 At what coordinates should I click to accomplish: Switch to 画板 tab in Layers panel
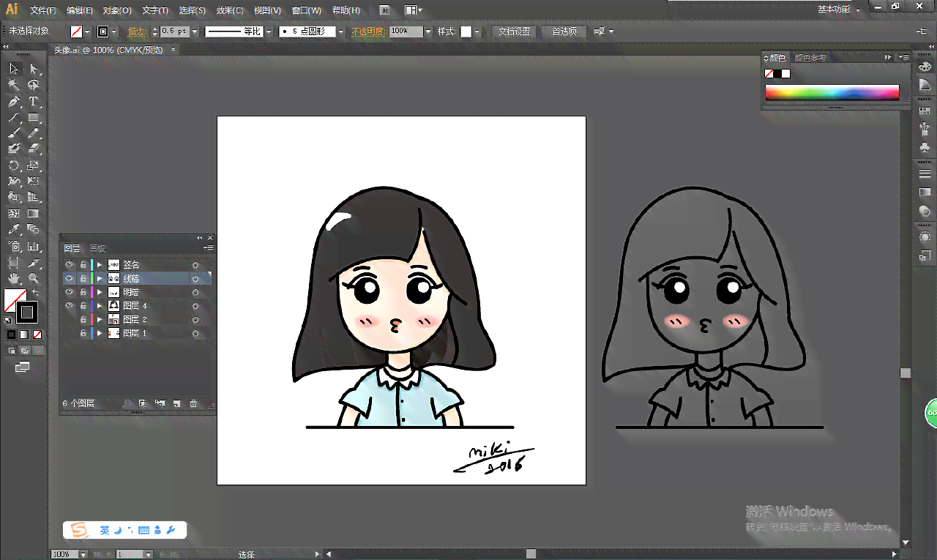[x=97, y=248]
